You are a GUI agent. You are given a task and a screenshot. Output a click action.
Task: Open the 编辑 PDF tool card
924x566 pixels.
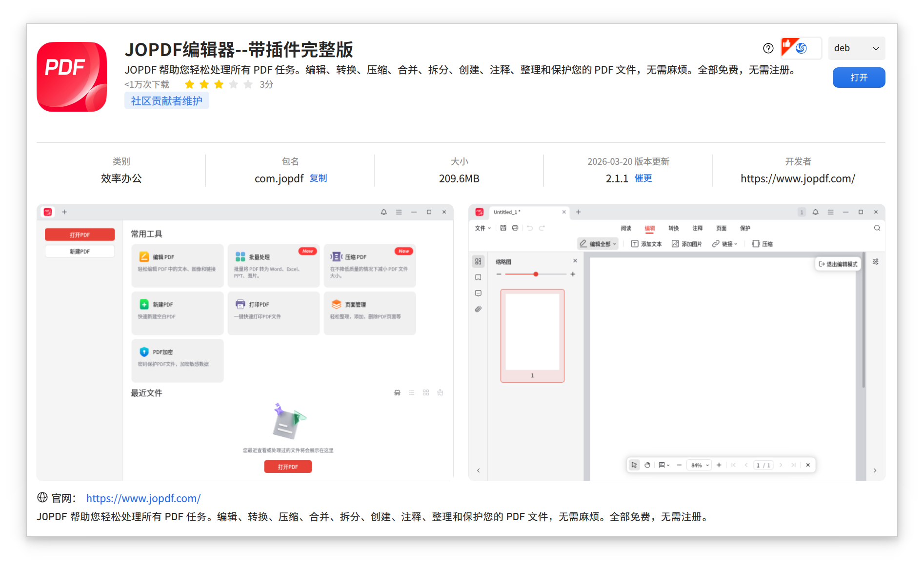(178, 265)
